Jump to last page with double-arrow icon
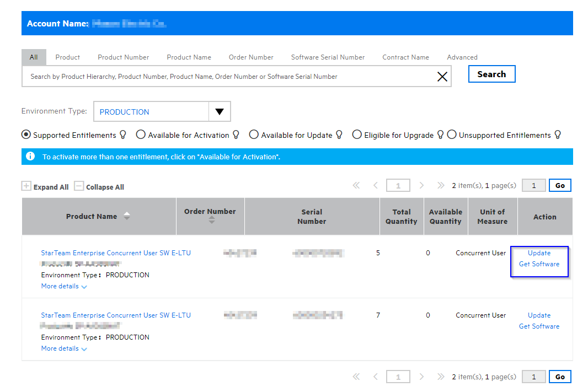588x392 pixels. point(441,185)
